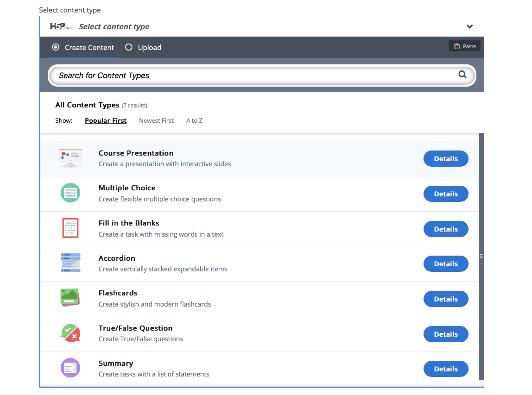This screenshot has width=532, height=395.
Task: Click 'Create True/False questions' description
Action: (141, 339)
